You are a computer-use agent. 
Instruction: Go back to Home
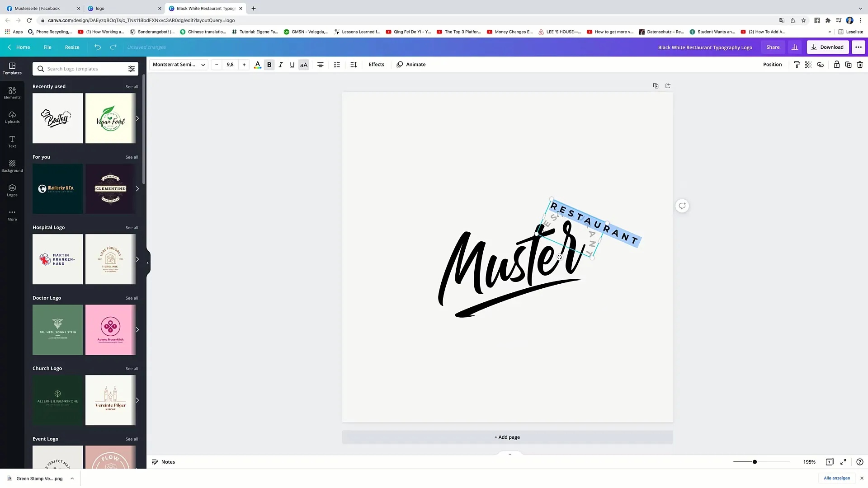pos(19,47)
